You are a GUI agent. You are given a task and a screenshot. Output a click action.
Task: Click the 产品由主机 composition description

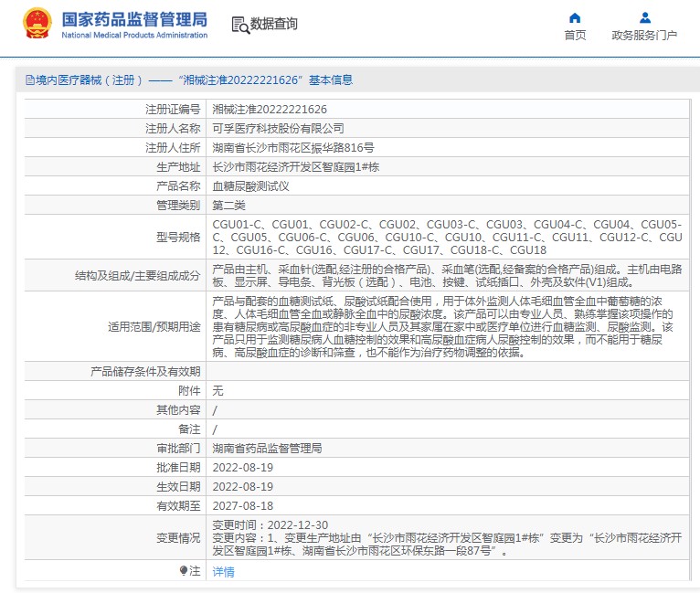point(447,275)
